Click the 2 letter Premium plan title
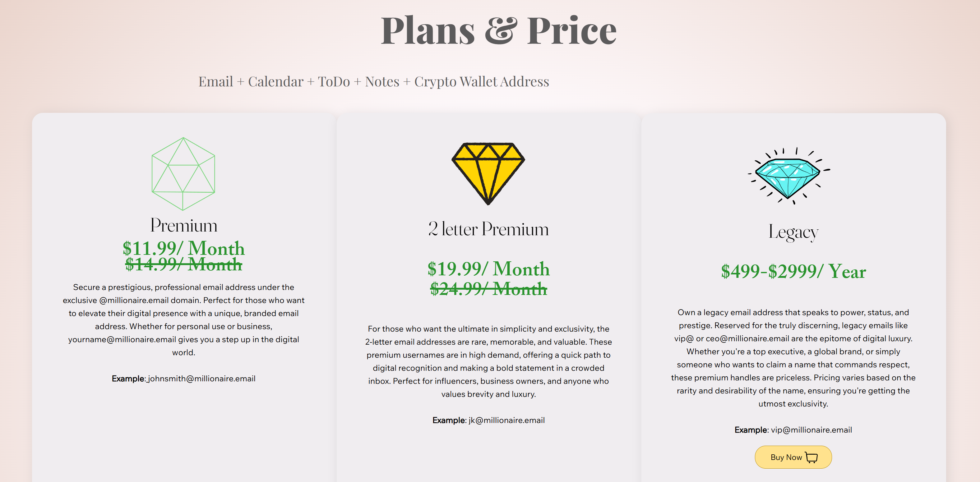Viewport: 980px width, 482px height. tap(488, 229)
